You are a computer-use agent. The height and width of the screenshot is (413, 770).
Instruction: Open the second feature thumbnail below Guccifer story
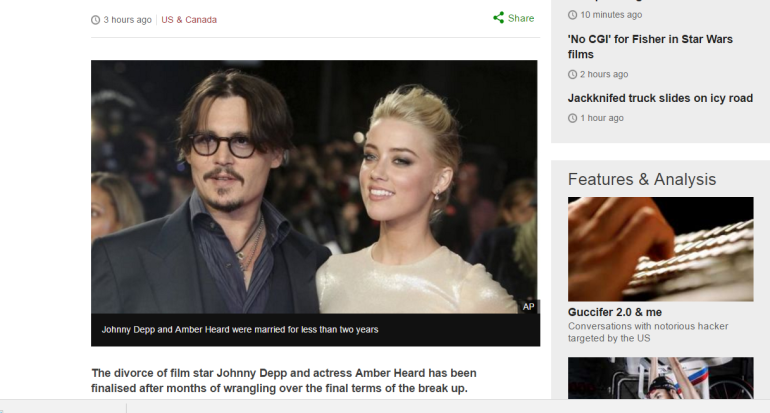click(660, 378)
